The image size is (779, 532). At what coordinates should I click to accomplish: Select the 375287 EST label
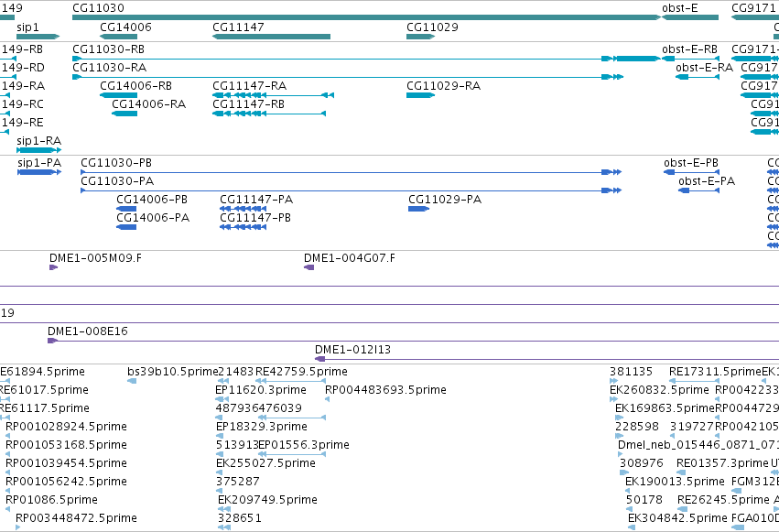[x=238, y=482]
